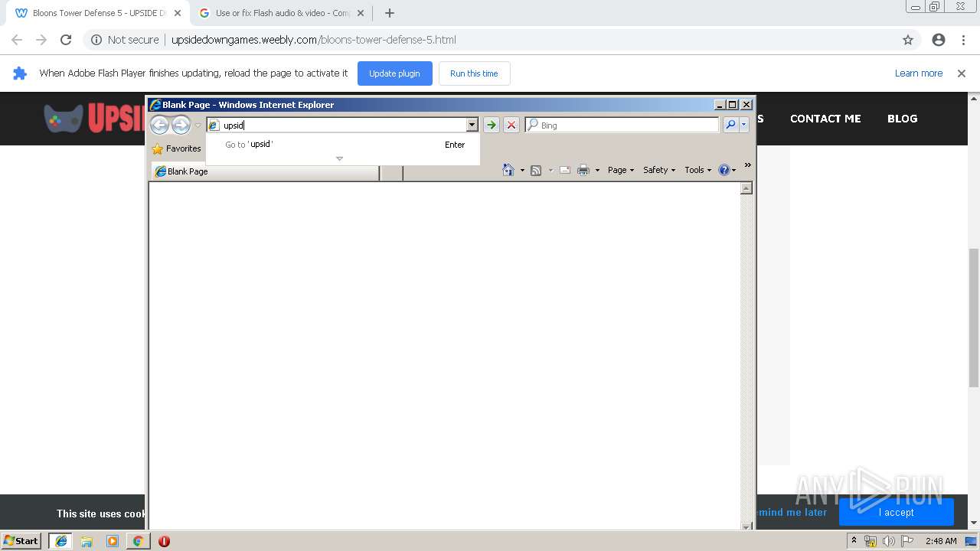980x551 pixels.
Task: Open IE recent pages dropdown arrow
Action: click(x=198, y=126)
